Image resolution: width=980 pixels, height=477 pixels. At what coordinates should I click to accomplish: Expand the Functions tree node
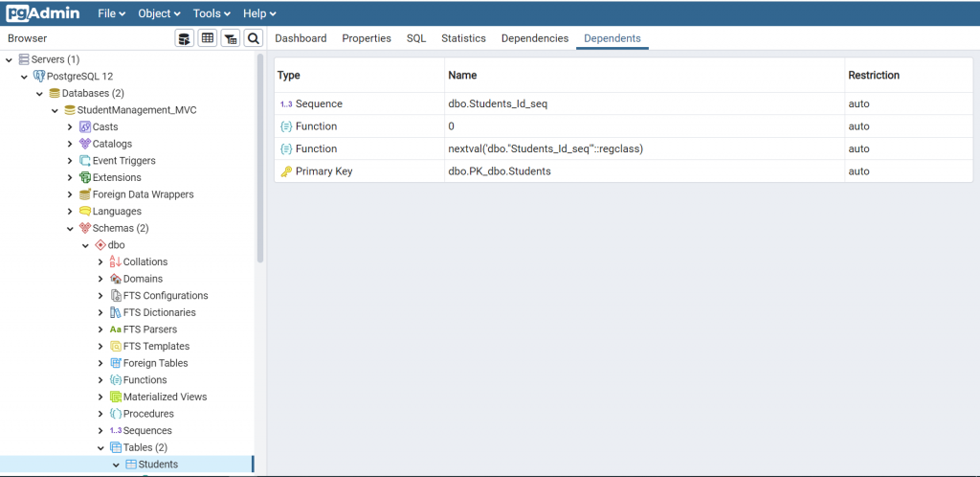100,380
